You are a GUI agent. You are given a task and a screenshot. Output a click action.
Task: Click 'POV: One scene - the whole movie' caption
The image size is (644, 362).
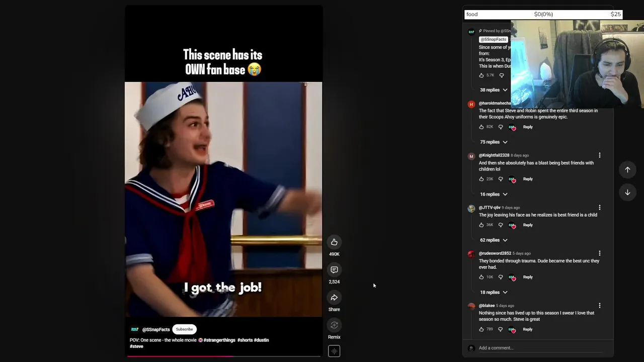coord(164,340)
